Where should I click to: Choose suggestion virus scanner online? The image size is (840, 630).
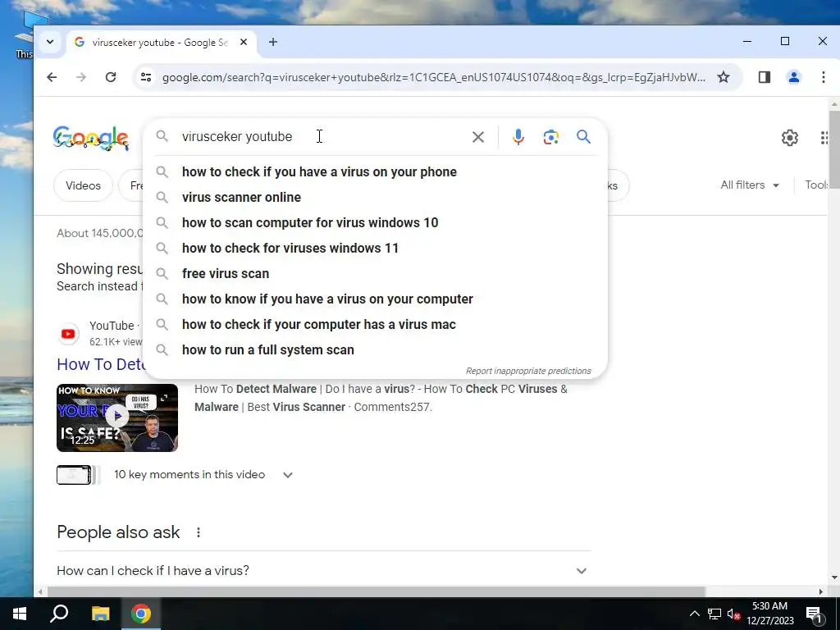(x=375, y=197)
